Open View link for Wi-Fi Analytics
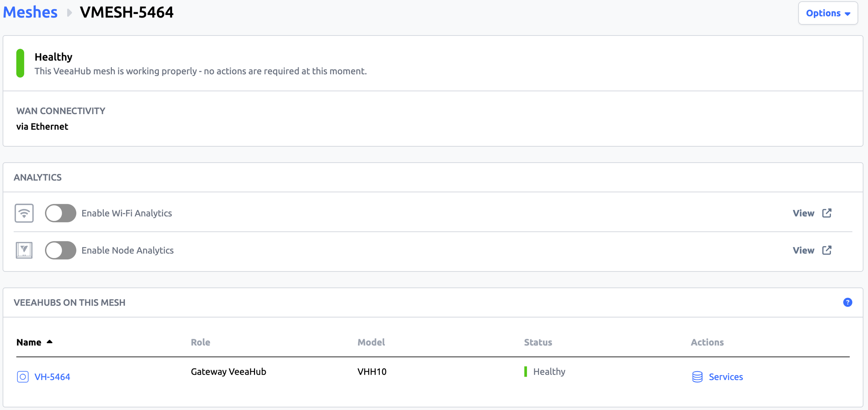868x410 pixels. click(803, 213)
